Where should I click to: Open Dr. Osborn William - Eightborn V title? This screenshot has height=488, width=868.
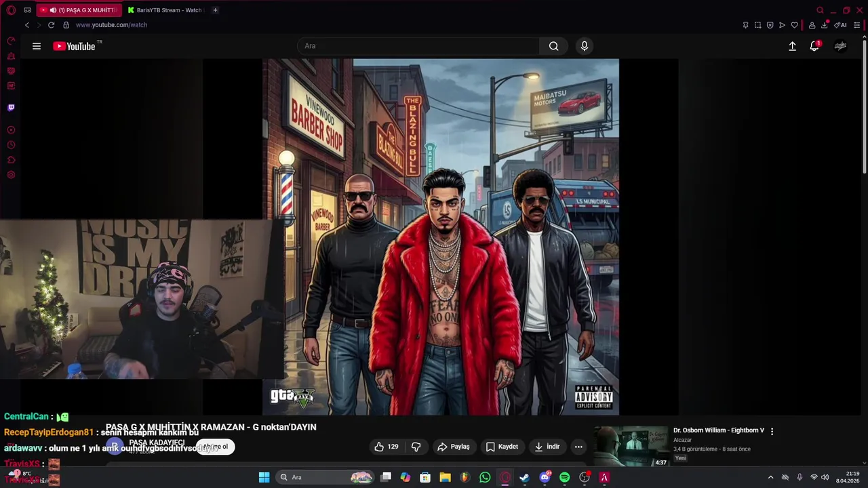pos(719,430)
